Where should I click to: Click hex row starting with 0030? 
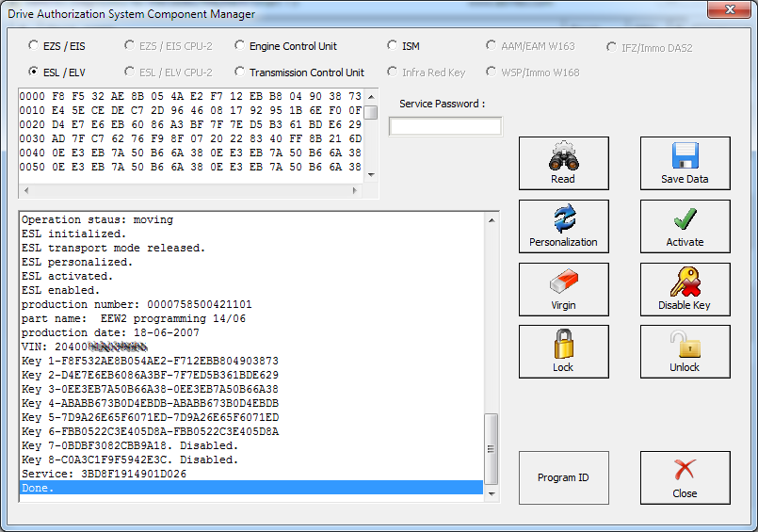click(x=190, y=138)
